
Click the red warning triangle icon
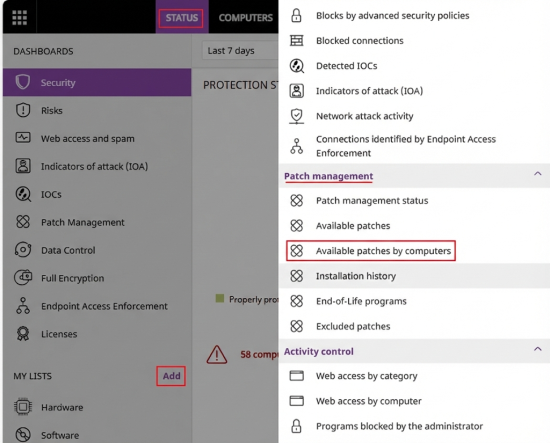pos(217,354)
